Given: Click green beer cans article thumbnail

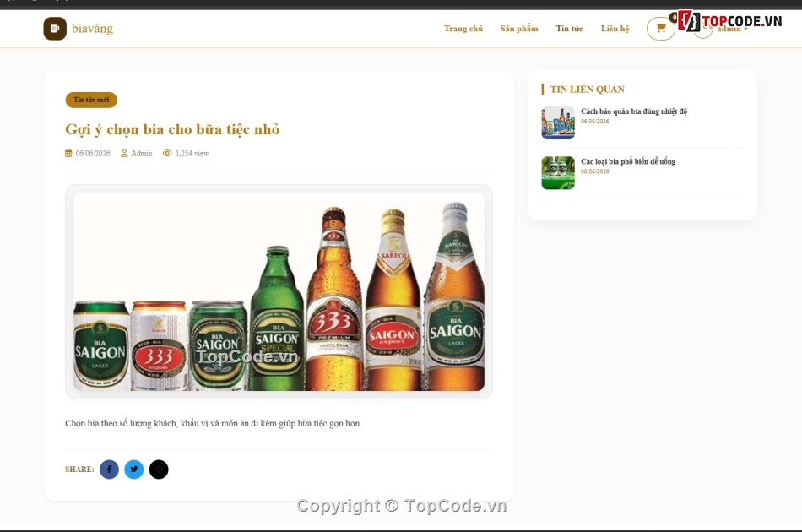Looking at the screenshot, I should coord(558,173).
